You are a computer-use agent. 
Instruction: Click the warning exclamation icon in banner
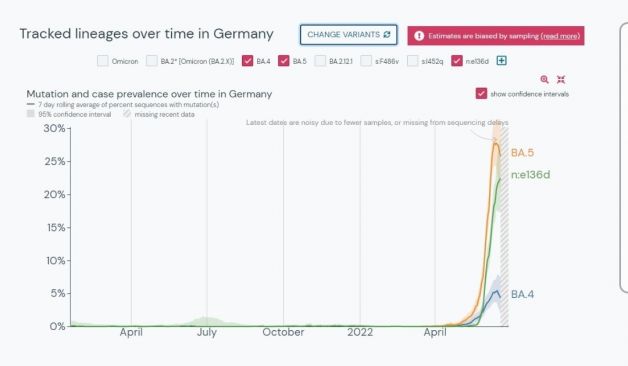point(419,36)
